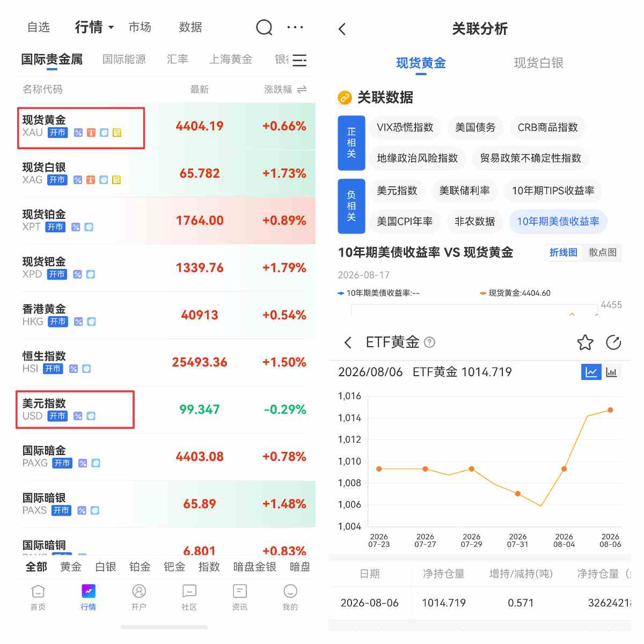The image size is (644, 644).
Task: Filter list by 黄金
Action: click(x=71, y=567)
